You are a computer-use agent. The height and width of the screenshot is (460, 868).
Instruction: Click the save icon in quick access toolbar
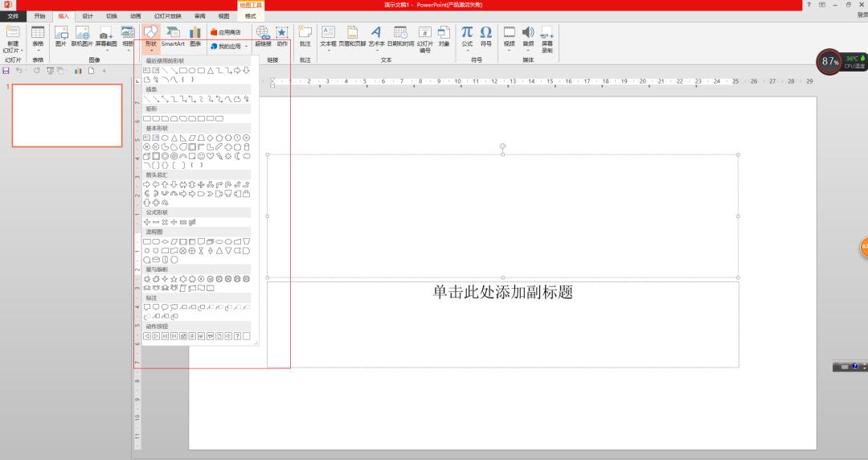(x=6, y=71)
